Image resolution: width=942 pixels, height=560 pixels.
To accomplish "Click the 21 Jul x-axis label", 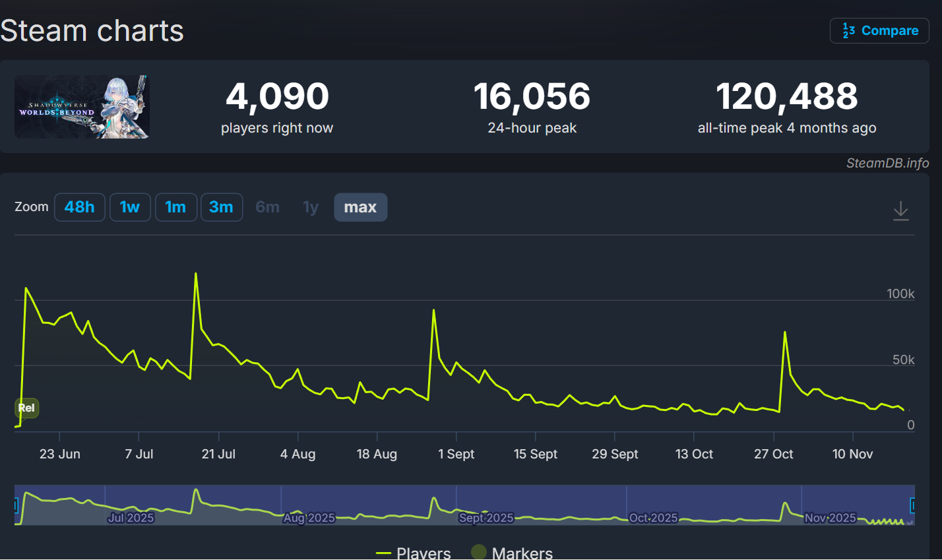I will (218, 454).
